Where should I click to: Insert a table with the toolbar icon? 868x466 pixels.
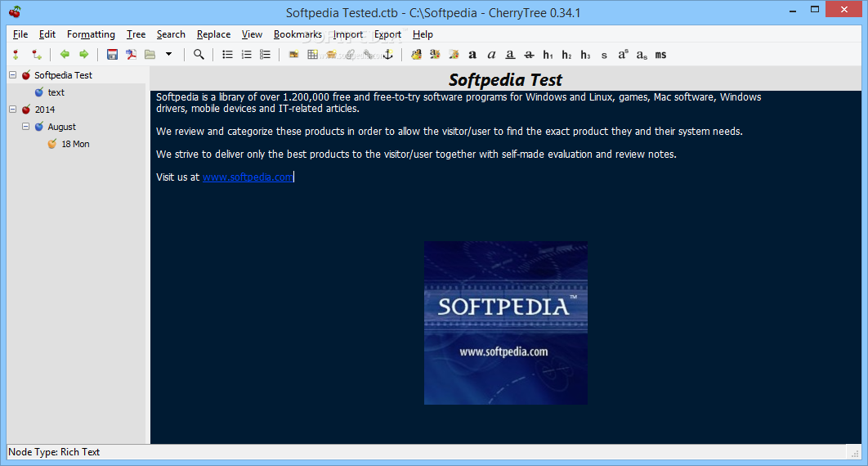click(313, 54)
